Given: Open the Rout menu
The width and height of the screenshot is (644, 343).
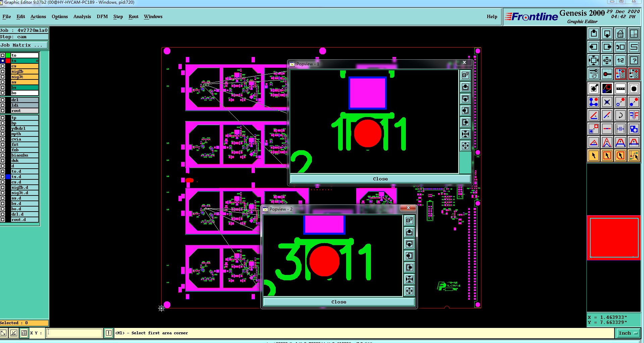Looking at the screenshot, I should coord(133,16).
